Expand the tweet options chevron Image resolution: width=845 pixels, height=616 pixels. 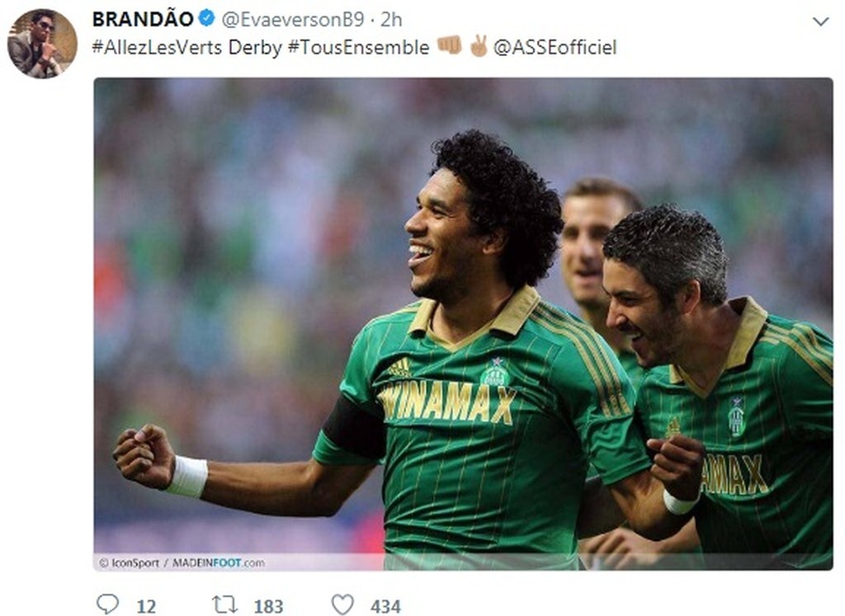pos(820,21)
